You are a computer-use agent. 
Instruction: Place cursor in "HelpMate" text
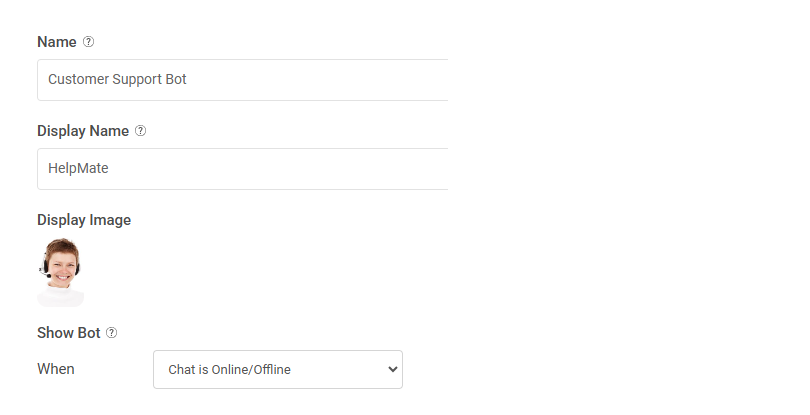click(78, 169)
